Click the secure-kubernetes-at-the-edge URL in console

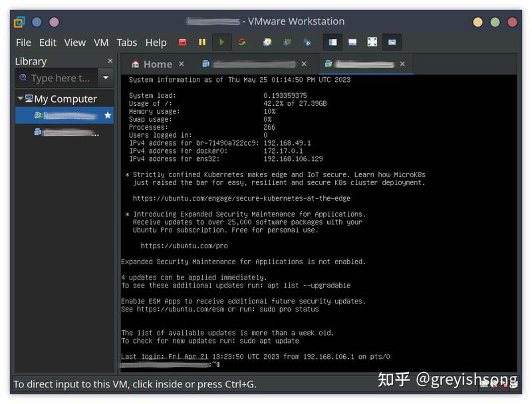pos(241,198)
